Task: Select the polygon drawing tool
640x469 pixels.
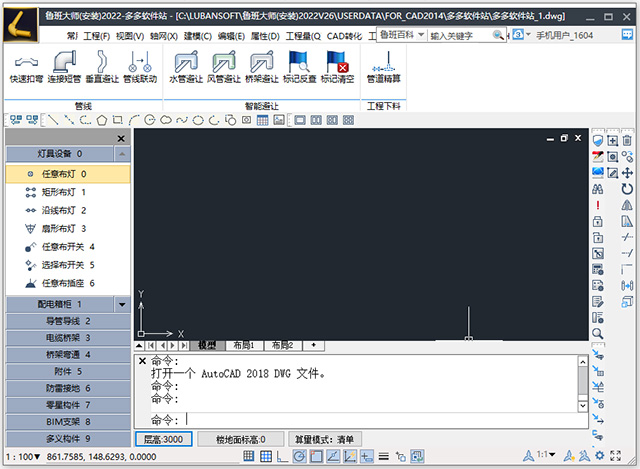Action: click(102, 120)
